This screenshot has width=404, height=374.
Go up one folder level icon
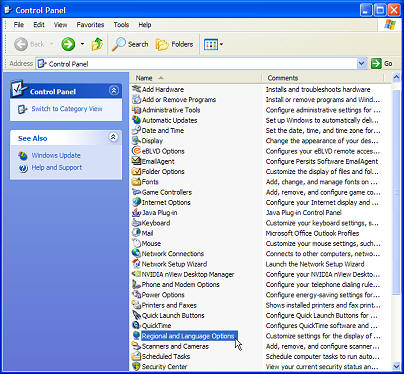pos(97,44)
